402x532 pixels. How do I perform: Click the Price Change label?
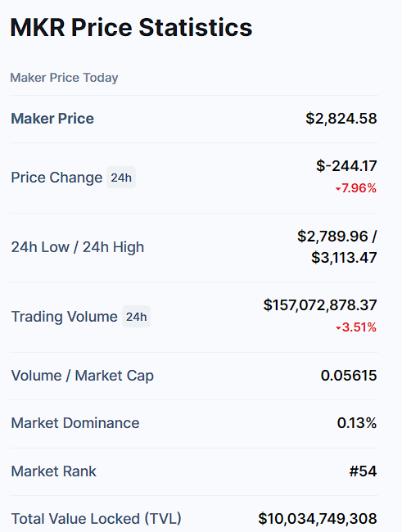point(56,178)
